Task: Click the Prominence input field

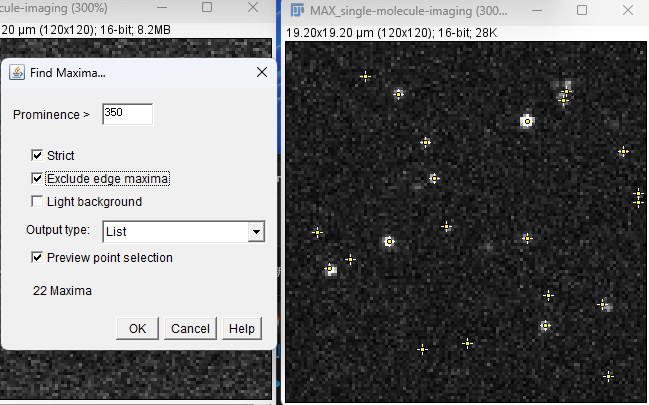Action: (x=127, y=114)
